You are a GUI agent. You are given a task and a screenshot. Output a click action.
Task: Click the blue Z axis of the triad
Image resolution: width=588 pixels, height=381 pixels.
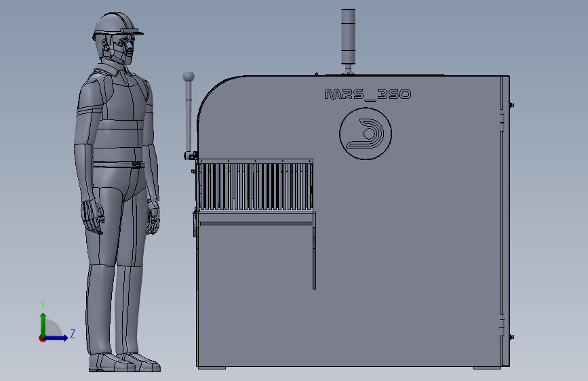(x=56, y=338)
